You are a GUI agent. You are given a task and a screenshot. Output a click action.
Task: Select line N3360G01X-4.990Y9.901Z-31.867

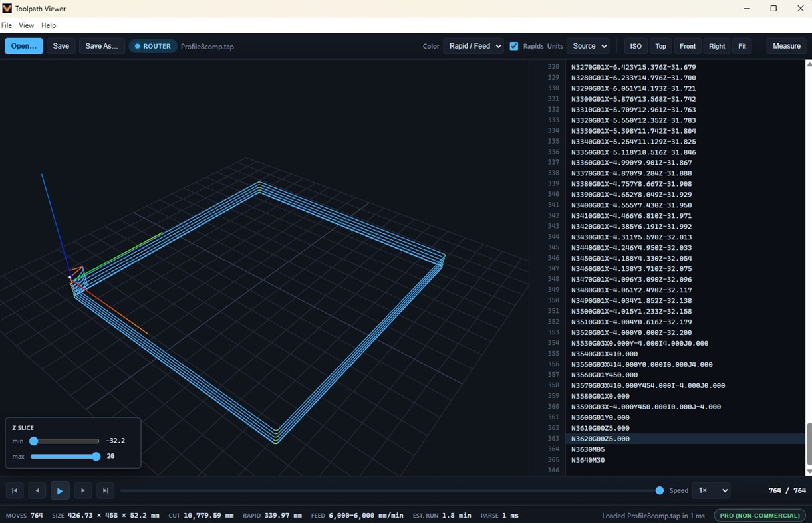[685, 163]
